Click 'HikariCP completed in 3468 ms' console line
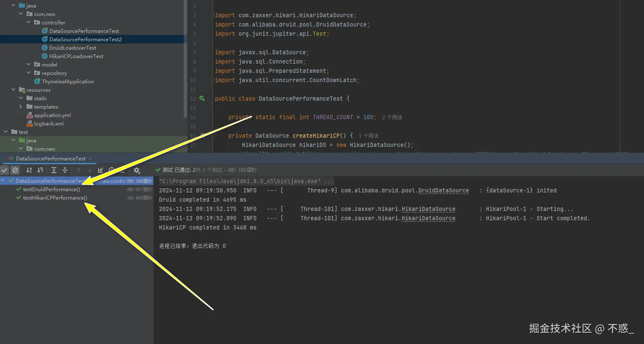Viewport: 644px width, 344px height. [x=207, y=227]
